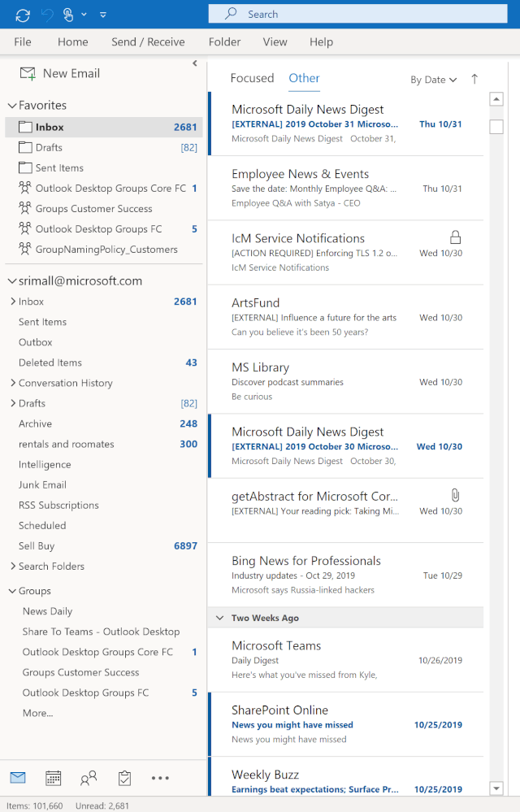The image size is (520, 812).
Task: Click in the Search box
Action: coord(357,14)
